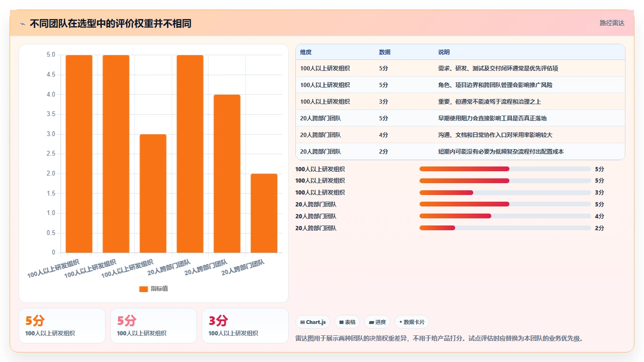The height and width of the screenshot is (362, 644).
Task: Select row 短期内可能没有必要为低频复杂流程付出配置成本
Action: (x=460, y=152)
